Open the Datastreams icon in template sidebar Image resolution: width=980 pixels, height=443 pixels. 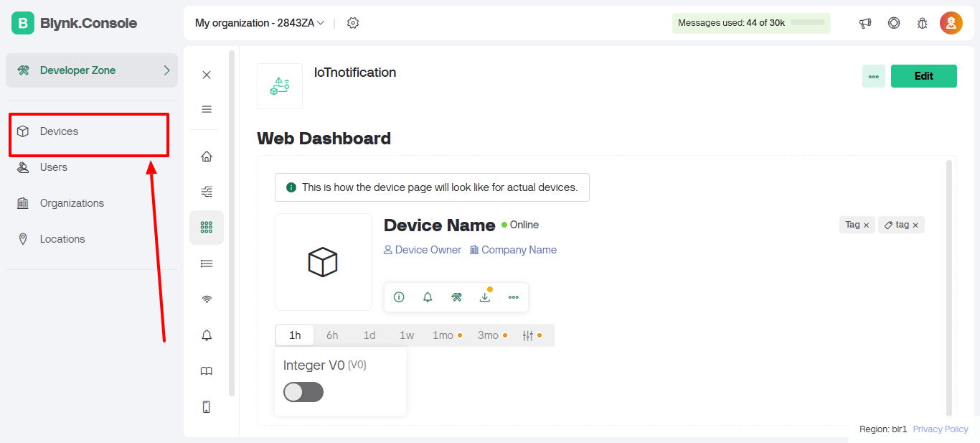[207, 192]
